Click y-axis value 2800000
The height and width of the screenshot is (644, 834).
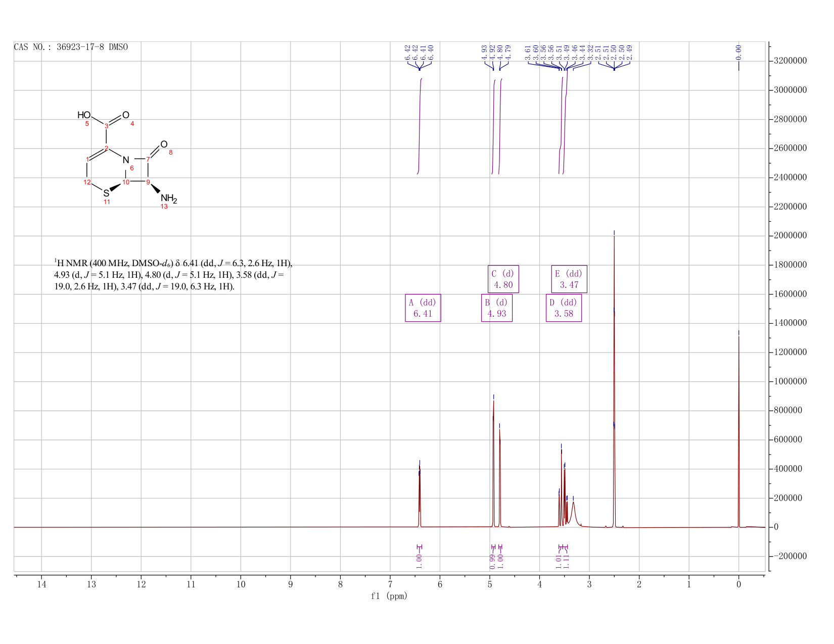[x=790, y=120]
